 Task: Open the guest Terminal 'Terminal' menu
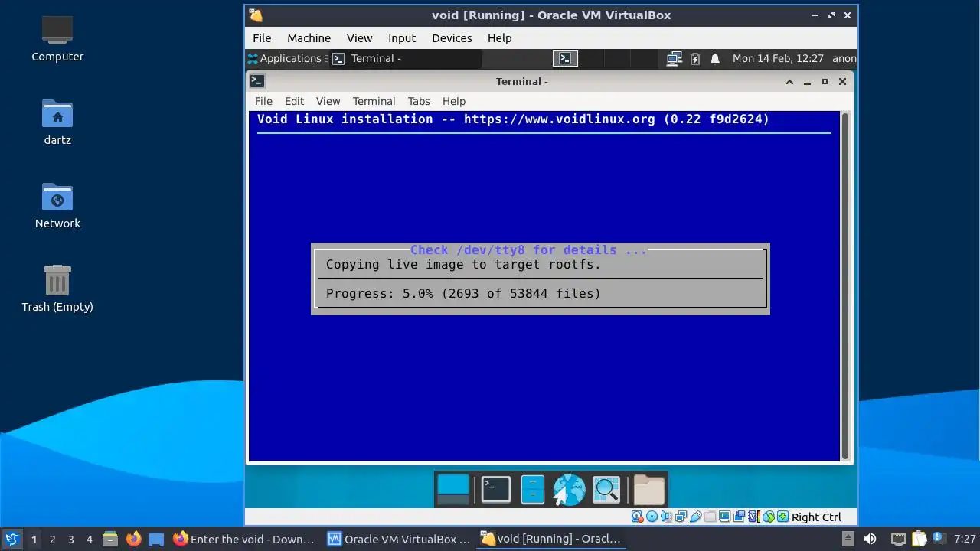point(374,101)
